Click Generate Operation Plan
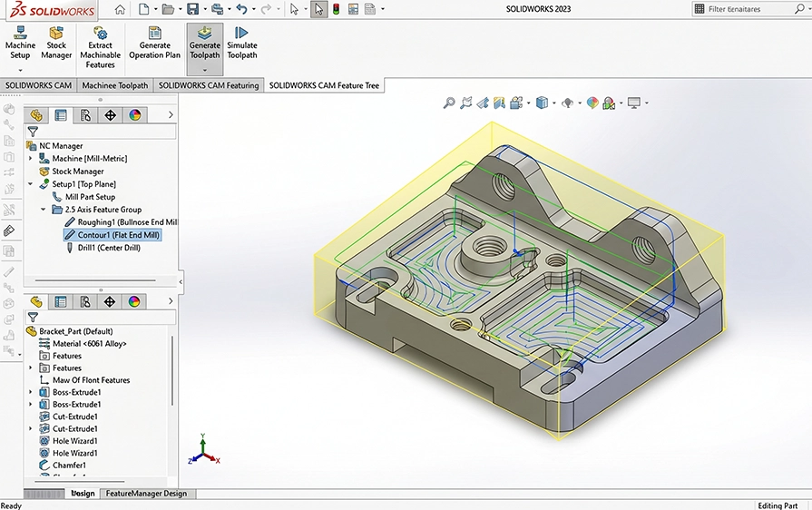The height and width of the screenshot is (510, 812). (154, 44)
